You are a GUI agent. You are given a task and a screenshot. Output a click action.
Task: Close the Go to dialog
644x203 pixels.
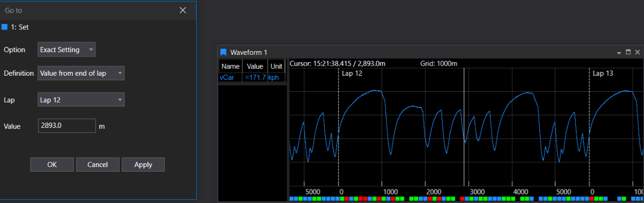[183, 10]
